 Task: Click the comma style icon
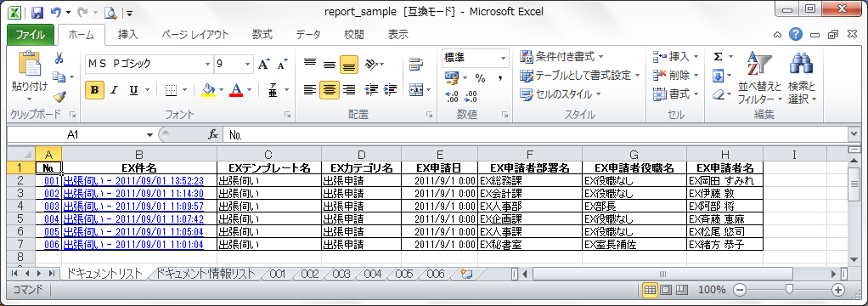pos(500,78)
